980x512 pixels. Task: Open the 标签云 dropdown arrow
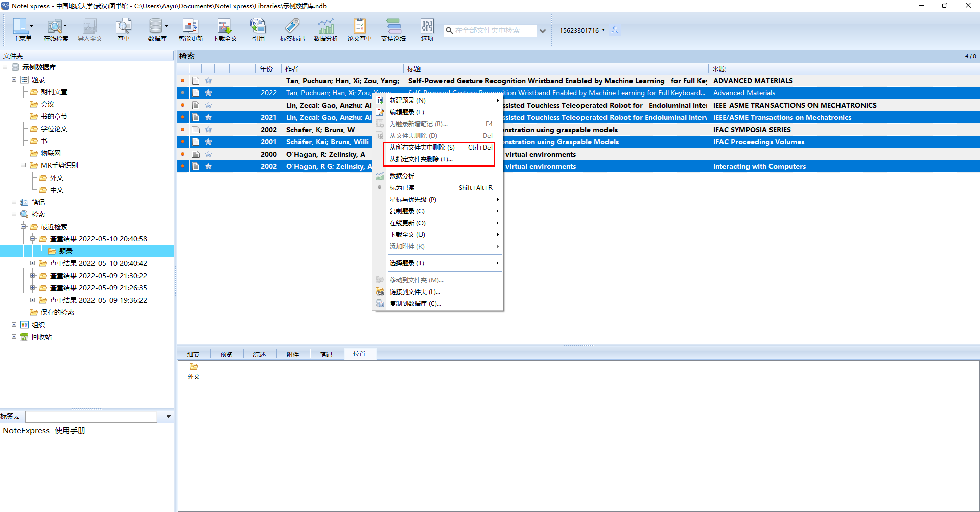tap(168, 417)
